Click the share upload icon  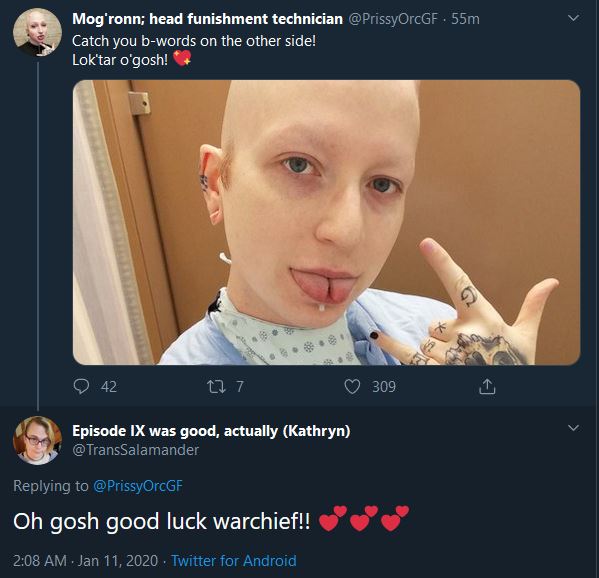(x=487, y=386)
